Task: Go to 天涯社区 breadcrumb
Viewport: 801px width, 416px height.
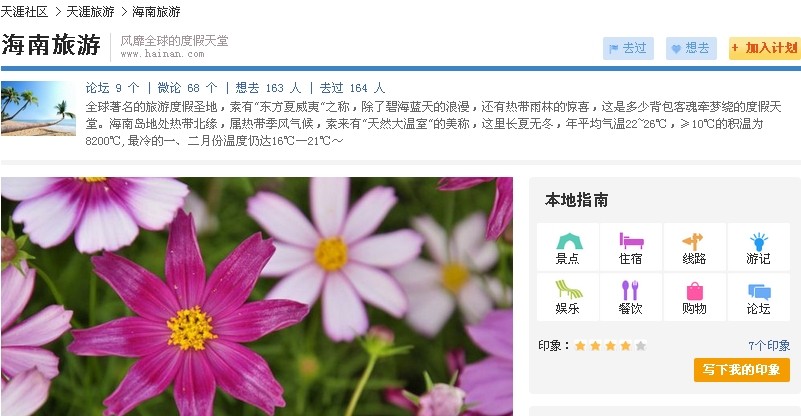Action: (x=24, y=11)
